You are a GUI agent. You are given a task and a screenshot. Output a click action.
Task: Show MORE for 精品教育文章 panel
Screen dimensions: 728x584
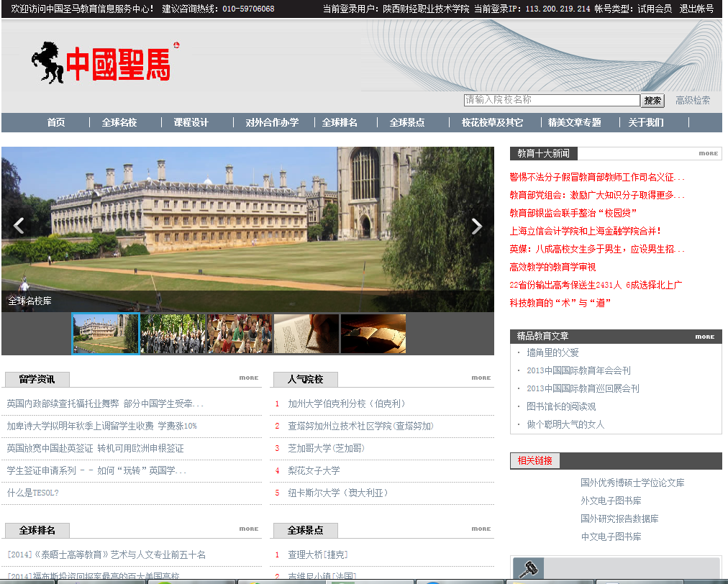[704, 337]
